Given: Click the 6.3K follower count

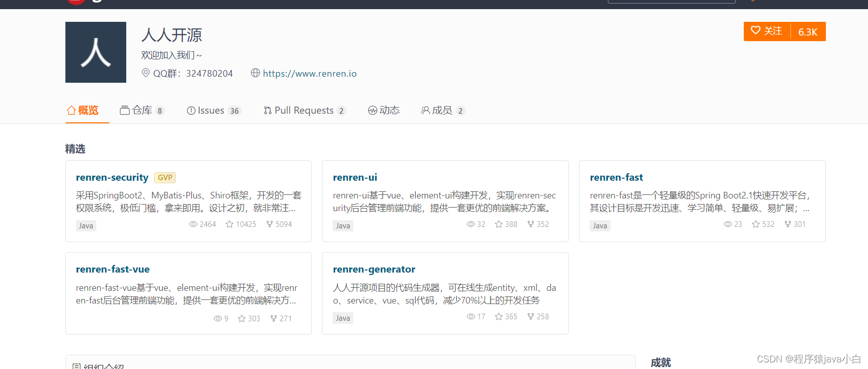Looking at the screenshot, I should [x=808, y=31].
